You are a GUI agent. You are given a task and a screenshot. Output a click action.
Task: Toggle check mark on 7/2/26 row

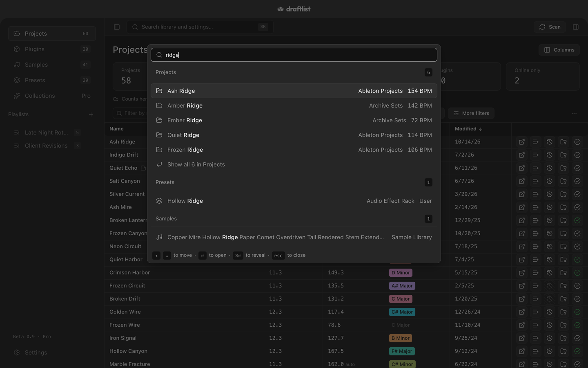[x=577, y=155]
